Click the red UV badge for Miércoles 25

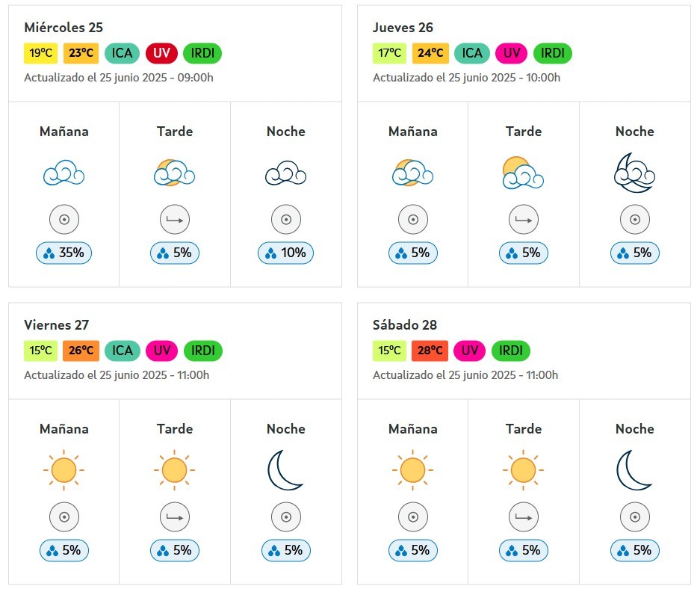161,53
